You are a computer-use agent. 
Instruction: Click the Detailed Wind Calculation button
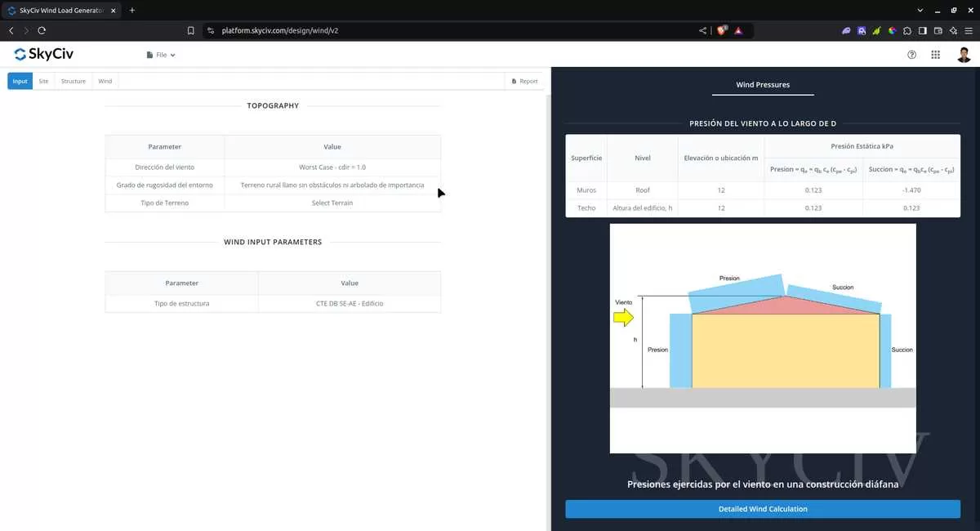pos(763,509)
